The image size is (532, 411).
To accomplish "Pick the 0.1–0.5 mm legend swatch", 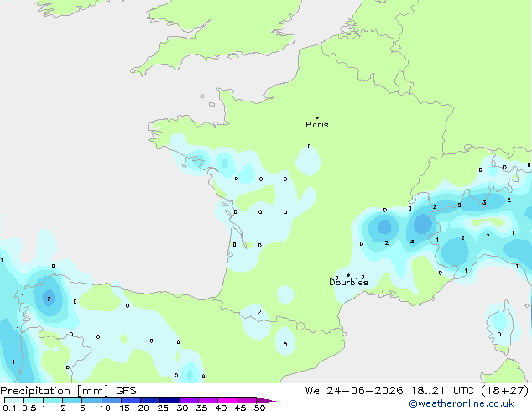I will 14,400.
